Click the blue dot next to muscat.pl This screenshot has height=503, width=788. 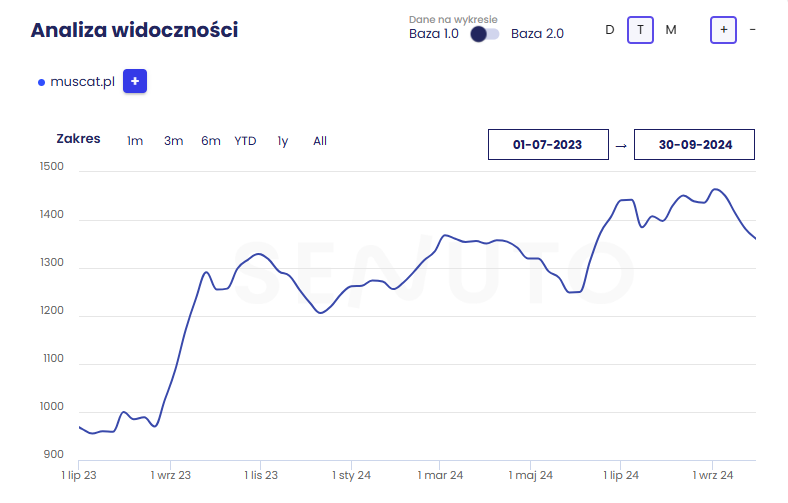pyautogui.click(x=42, y=82)
